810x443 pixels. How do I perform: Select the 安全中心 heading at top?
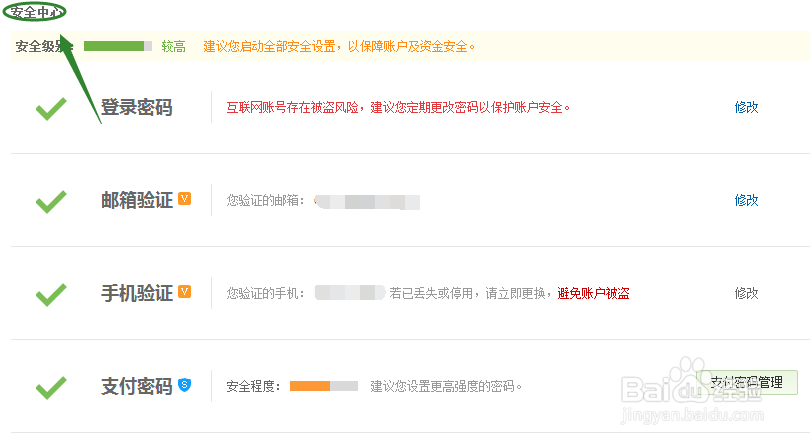click(x=36, y=13)
